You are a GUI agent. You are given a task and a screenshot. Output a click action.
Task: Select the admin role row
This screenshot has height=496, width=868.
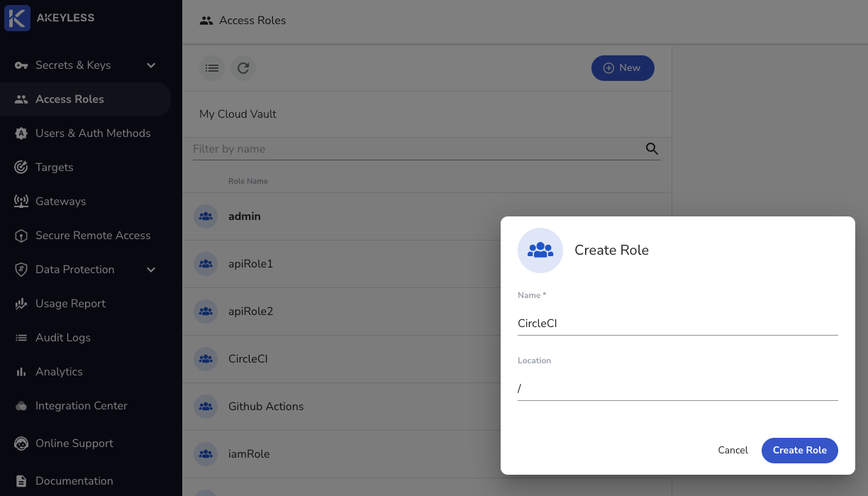[x=426, y=216]
